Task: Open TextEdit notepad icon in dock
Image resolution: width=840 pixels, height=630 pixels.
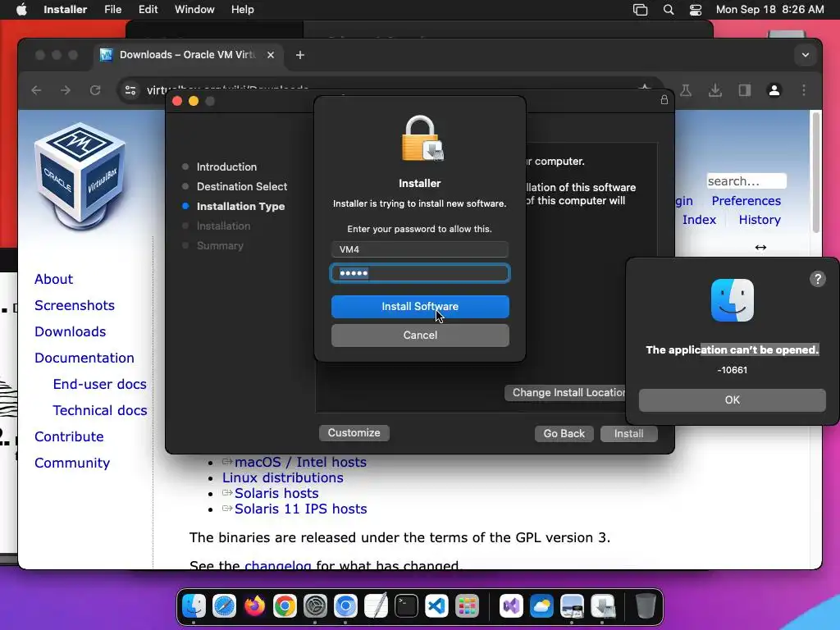Action: click(376, 606)
